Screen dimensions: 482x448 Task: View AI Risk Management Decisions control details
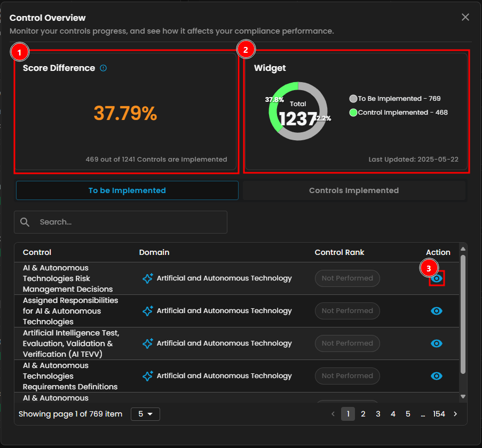click(437, 278)
